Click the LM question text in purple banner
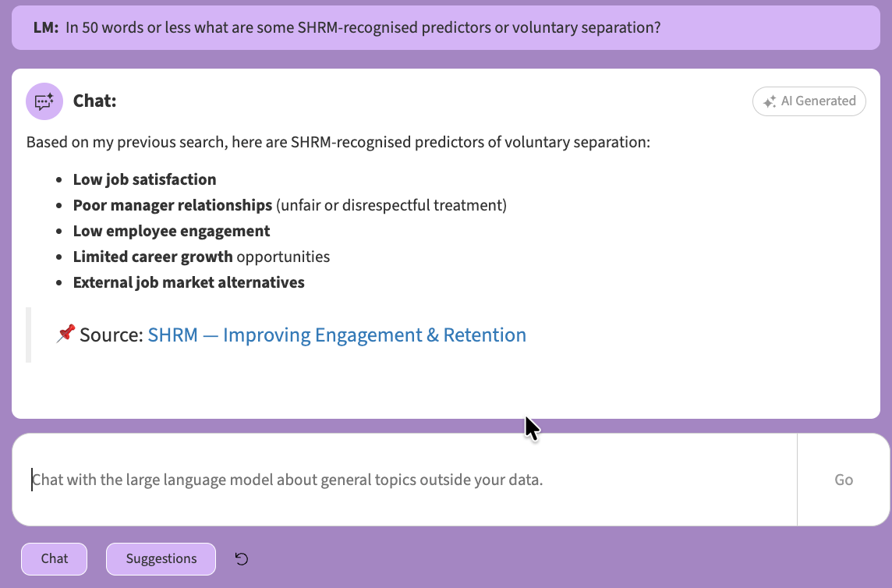The image size is (892, 588). [x=363, y=28]
